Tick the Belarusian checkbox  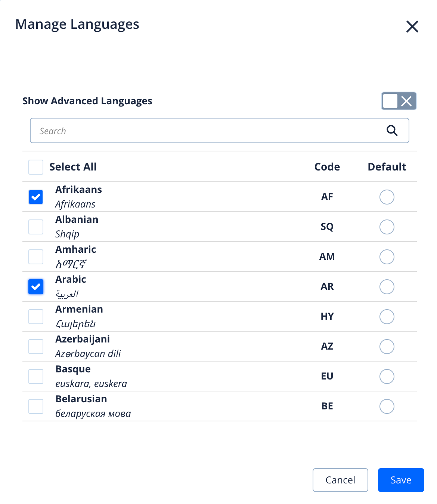36,406
